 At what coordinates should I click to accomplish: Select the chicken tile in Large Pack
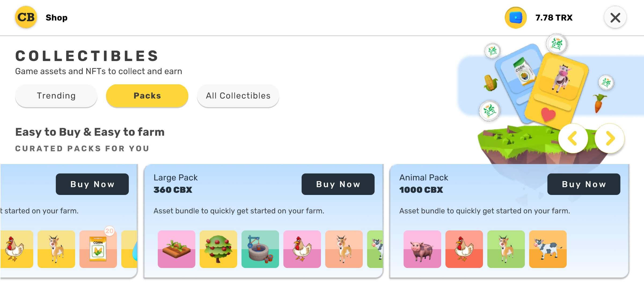302,249
